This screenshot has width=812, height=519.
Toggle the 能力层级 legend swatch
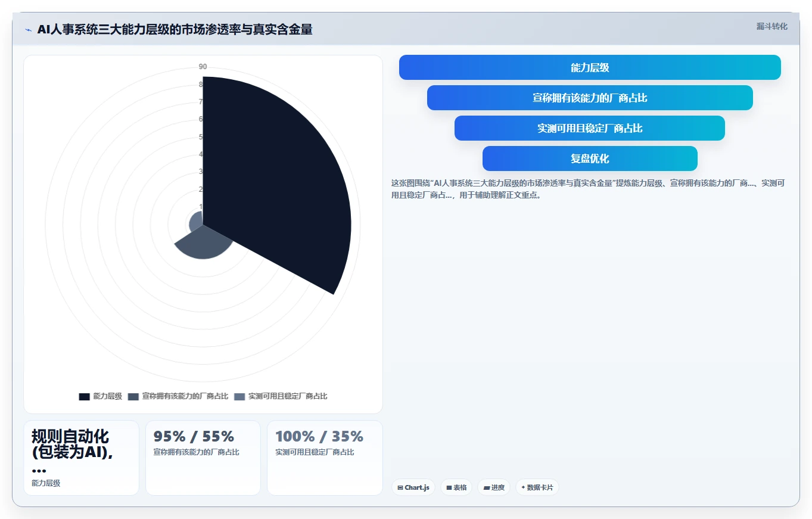click(x=84, y=397)
